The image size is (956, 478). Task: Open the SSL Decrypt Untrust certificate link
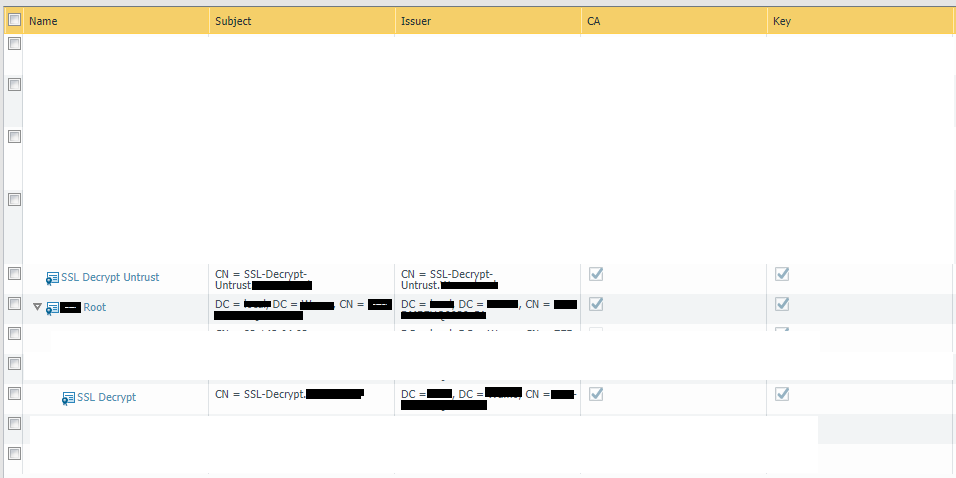(x=110, y=277)
